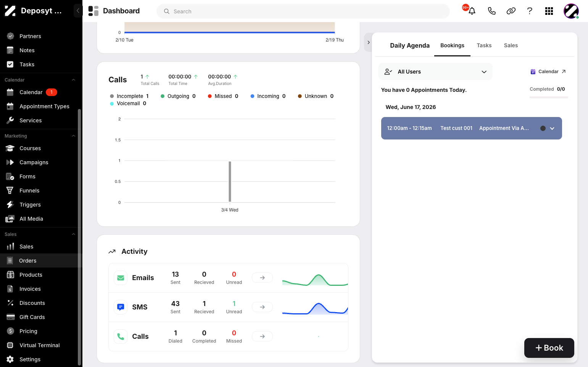Open Orders in the sidebar
588x367 pixels.
click(x=41, y=261)
